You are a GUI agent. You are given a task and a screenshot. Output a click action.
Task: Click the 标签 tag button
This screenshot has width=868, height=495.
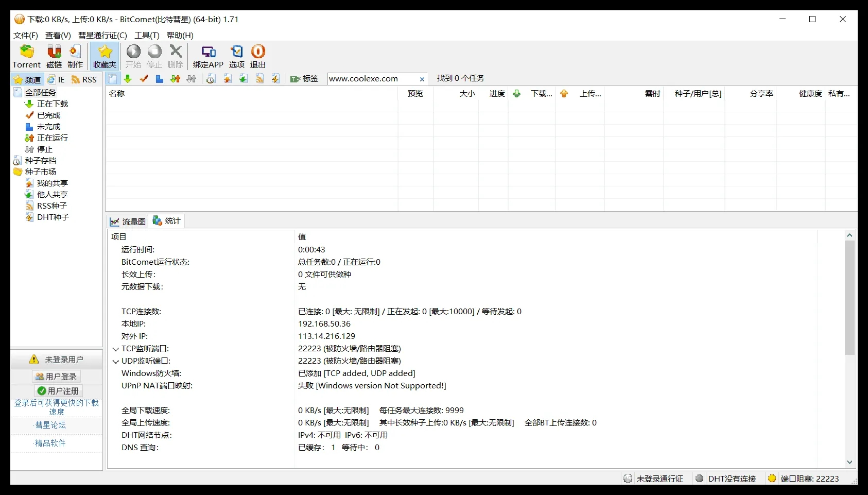pyautogui.click(x=304, y=79)
